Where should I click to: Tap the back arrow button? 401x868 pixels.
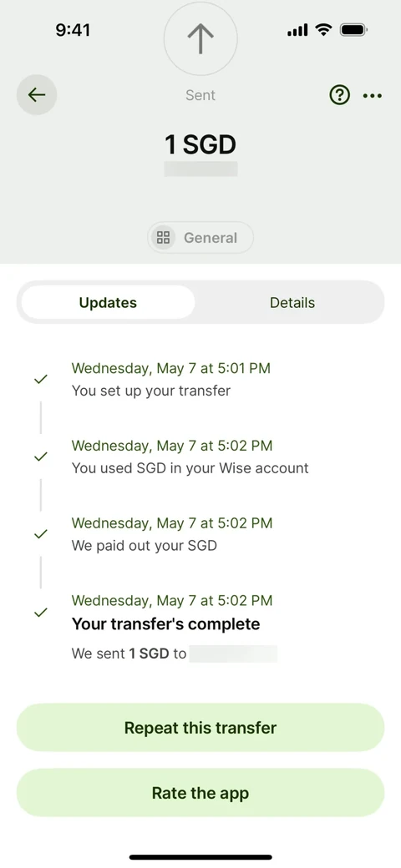(37, 95)
